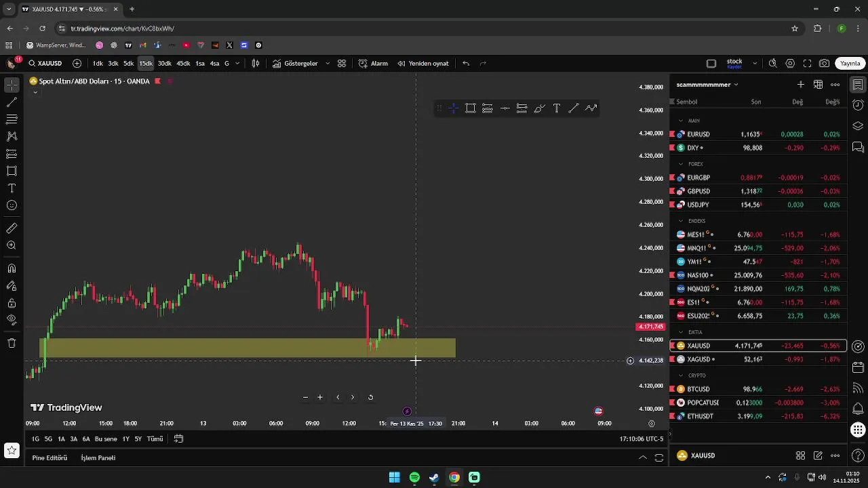Open indicator templates grid icon

coord(342,63)
